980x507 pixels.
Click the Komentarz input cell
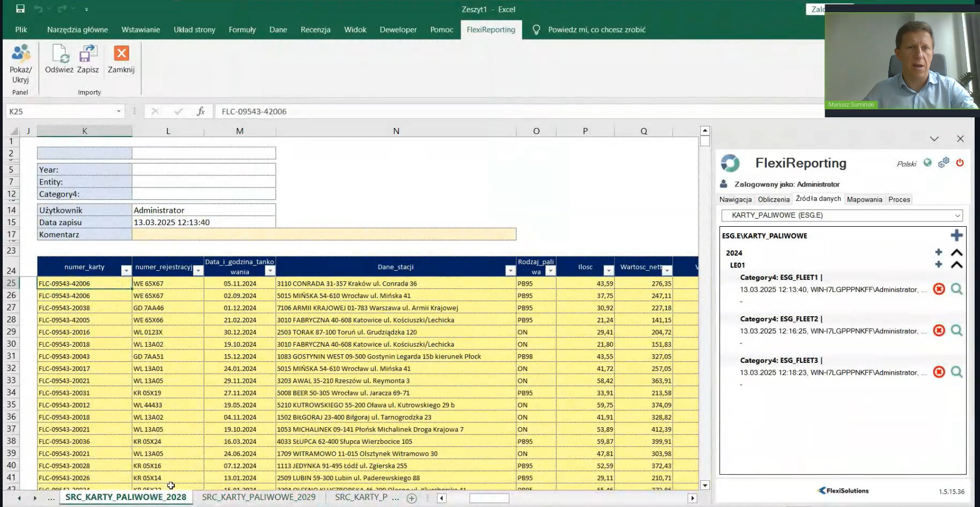(x=323, y=234)
